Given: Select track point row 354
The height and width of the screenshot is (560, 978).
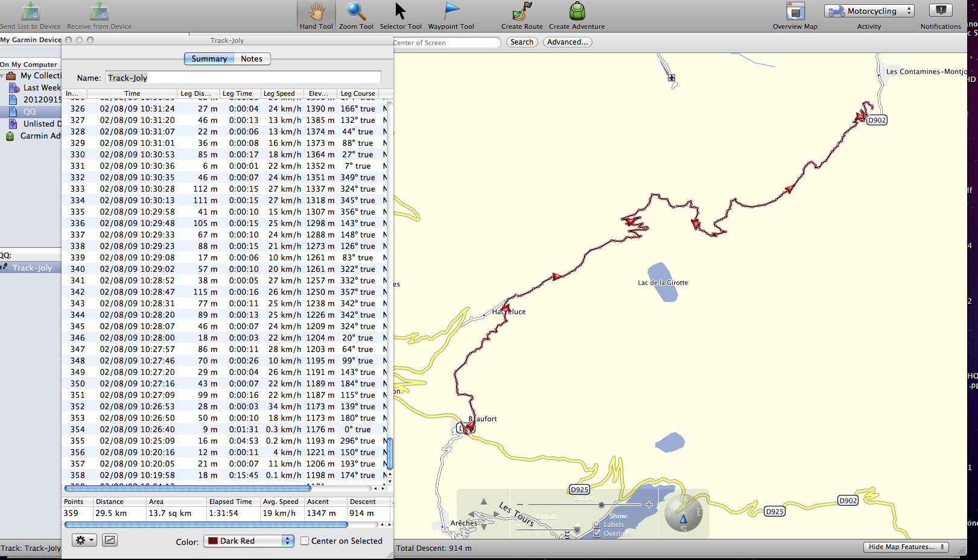Looking at the screenshot, I should tap(224, 429).
